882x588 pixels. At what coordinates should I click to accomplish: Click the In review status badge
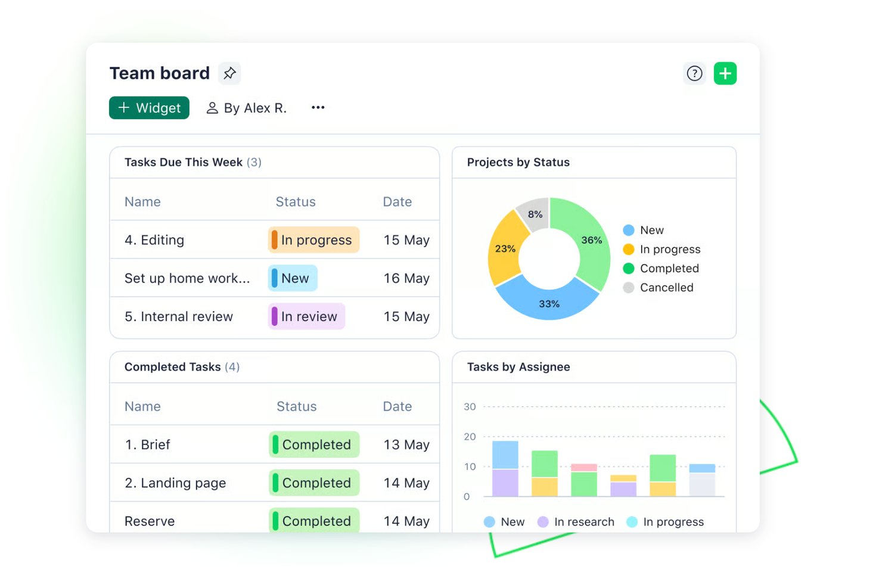306,316
